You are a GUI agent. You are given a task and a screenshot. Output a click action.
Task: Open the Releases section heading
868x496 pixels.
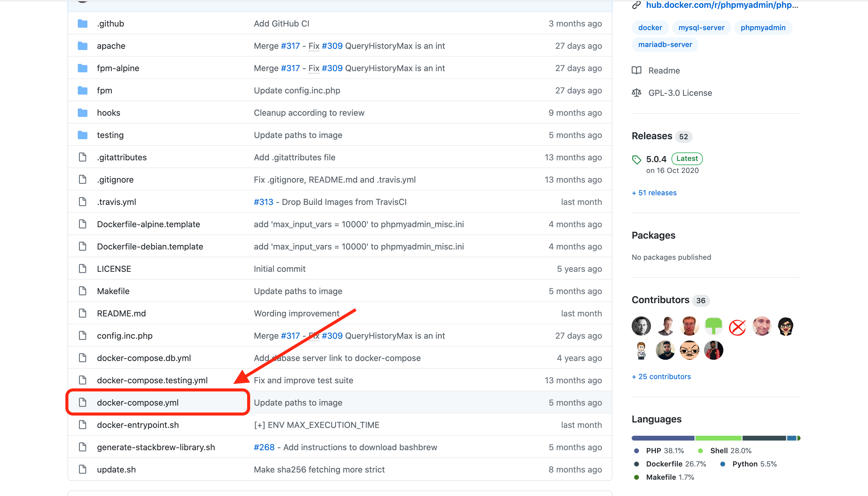tap(652, 136)
